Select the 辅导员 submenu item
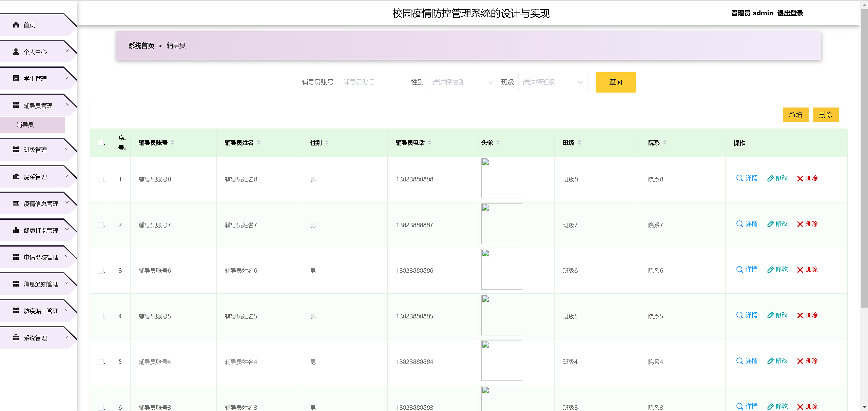Viewport: 868px width, 411px height. pyautogui.click(x=25, y=125)
